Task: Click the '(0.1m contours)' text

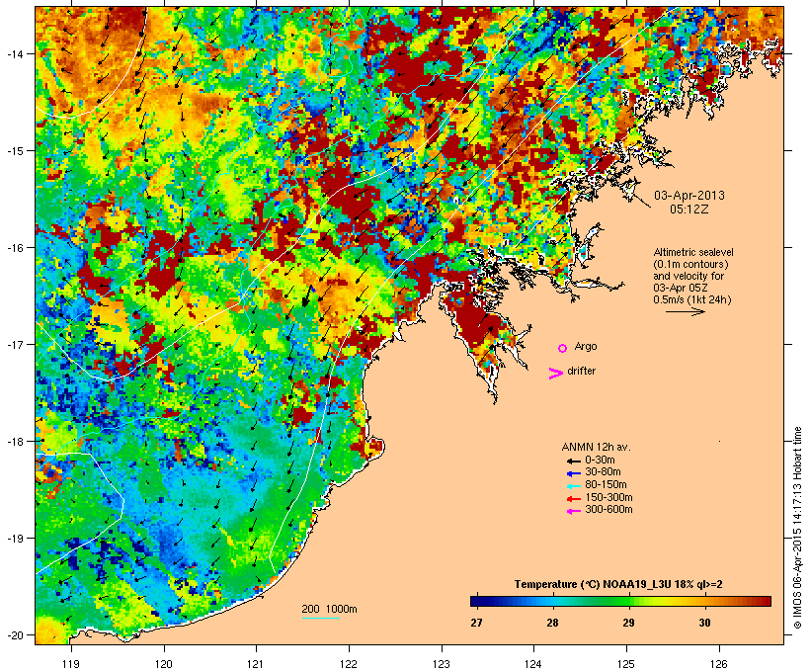Action: (x=690, y=264)
